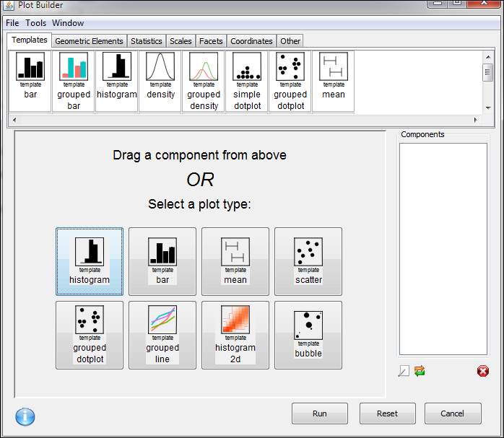Click the Run button
Screen dimensions: 504x438
pos(319,413)
